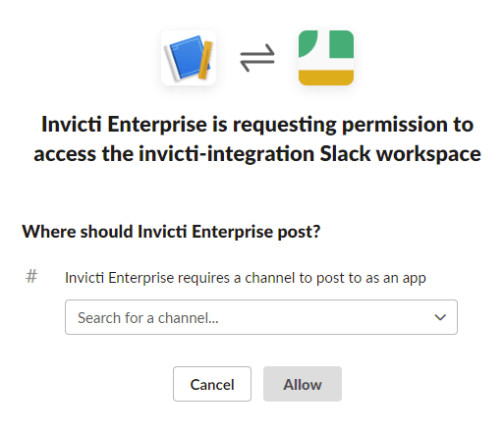Click the yellow bar of the workspace logo
The width and height of the screenshot is (504, 434).
(326, 78)
